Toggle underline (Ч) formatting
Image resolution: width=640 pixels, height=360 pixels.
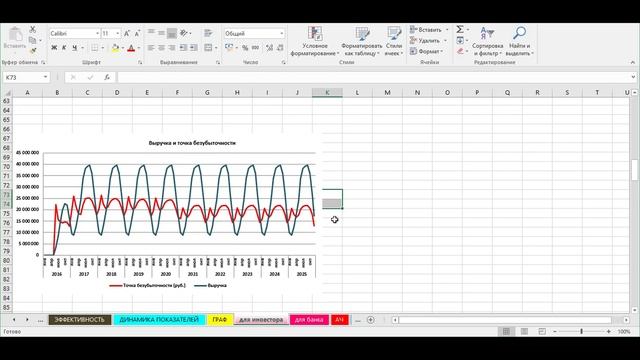[x=74, y=48]
